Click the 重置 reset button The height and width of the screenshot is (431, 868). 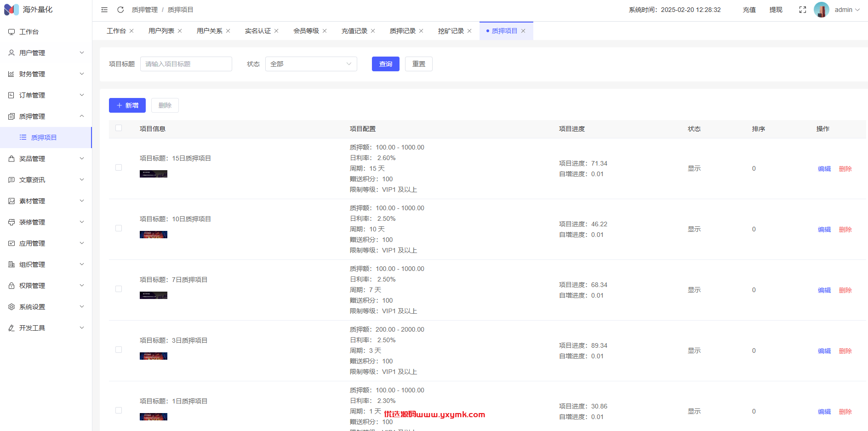tap(419, 64)
